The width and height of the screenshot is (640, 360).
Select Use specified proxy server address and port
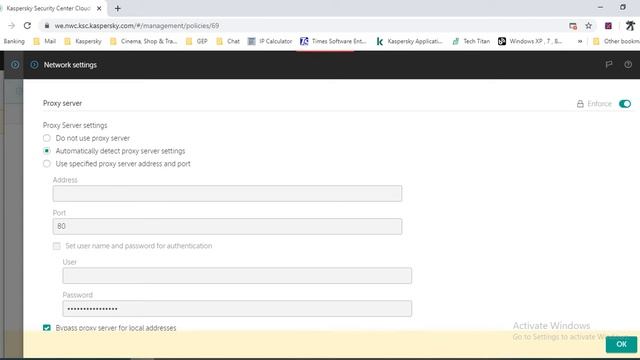(x=47, y=164)
